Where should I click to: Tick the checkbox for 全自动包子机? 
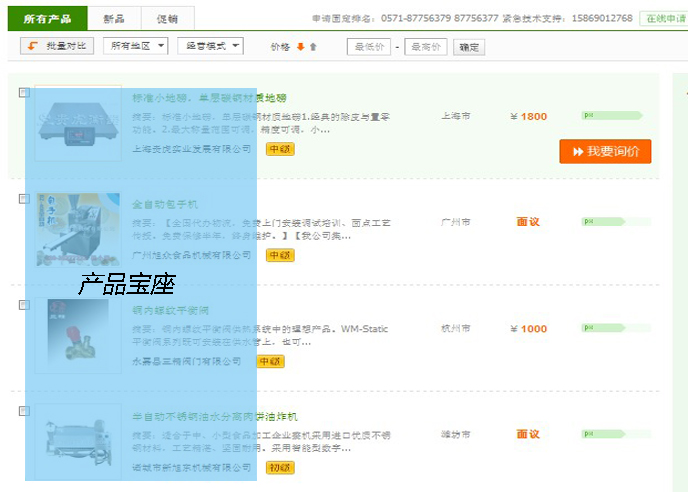24,199
